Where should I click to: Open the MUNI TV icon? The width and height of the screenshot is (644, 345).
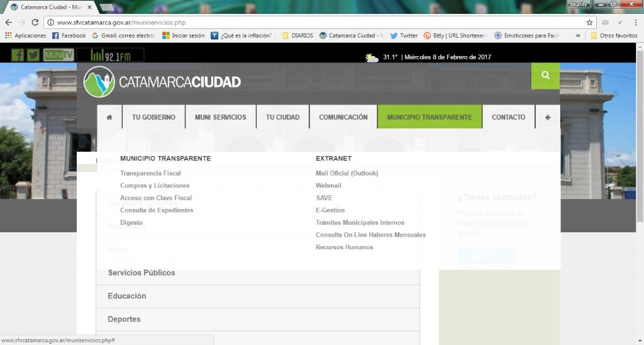point(58,55)
